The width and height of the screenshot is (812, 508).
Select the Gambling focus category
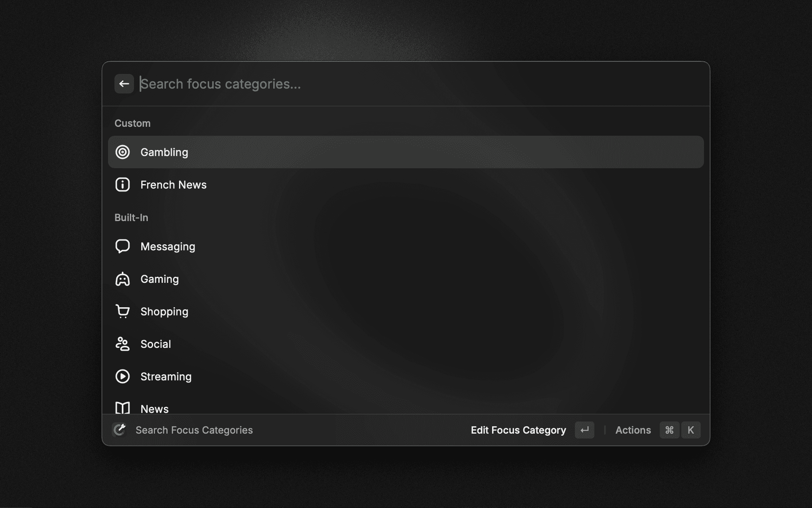pos(164,152)
